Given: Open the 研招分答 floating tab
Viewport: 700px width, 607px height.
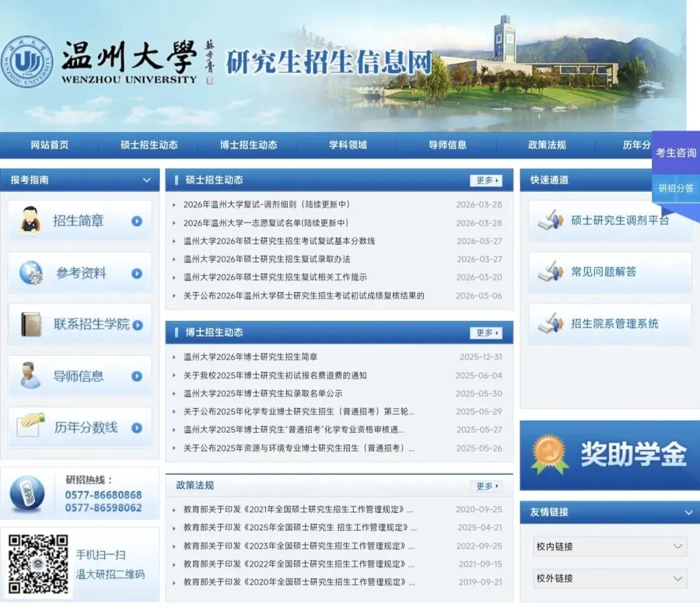Looking at the screenshot, I should click(676, 189).
